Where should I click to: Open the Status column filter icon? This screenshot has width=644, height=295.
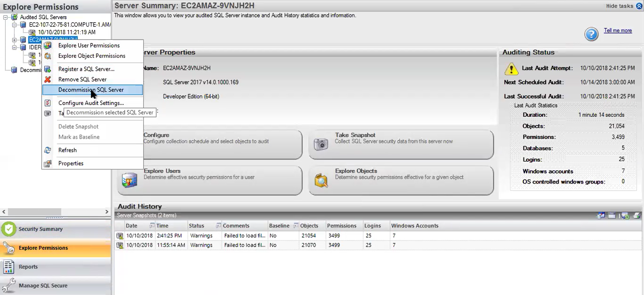[218, 225]
